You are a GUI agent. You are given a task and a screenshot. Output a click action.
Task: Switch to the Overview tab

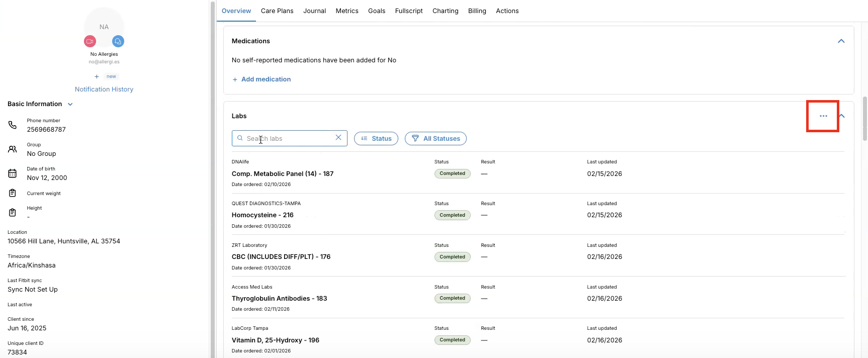236,11
